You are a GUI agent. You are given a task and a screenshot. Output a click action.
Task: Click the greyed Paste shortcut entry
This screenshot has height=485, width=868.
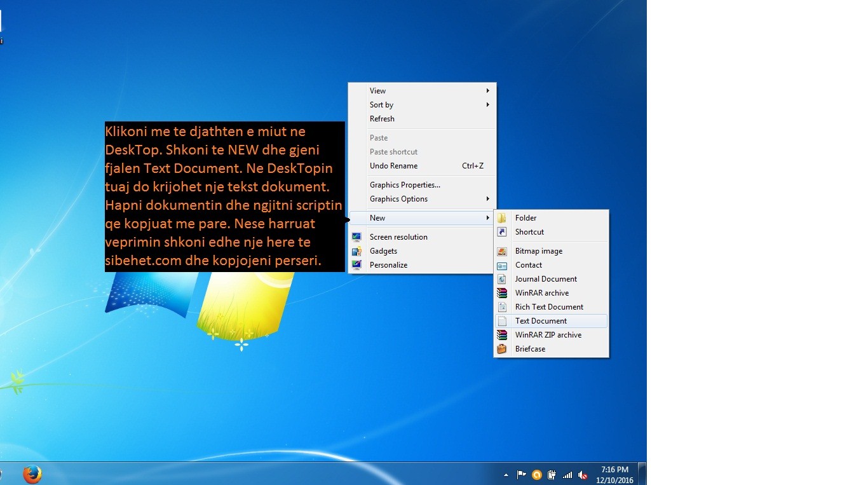pos(422,152)
